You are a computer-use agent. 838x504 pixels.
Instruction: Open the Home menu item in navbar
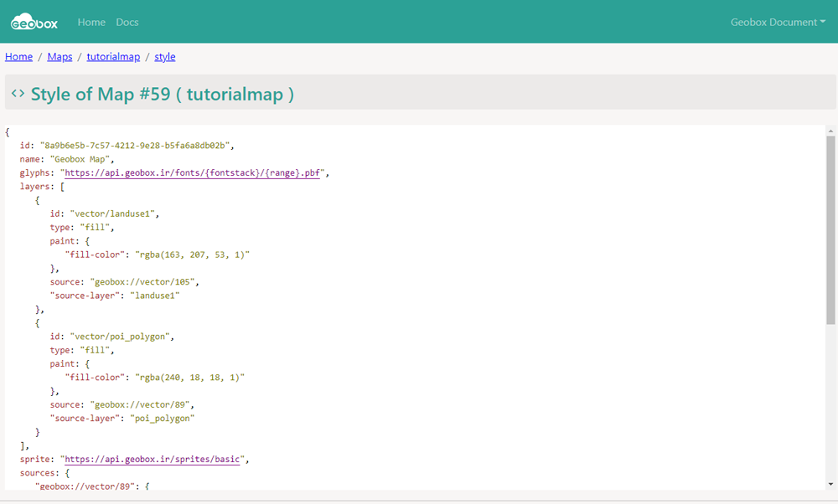pyautogui.click(x=91, y=22)
